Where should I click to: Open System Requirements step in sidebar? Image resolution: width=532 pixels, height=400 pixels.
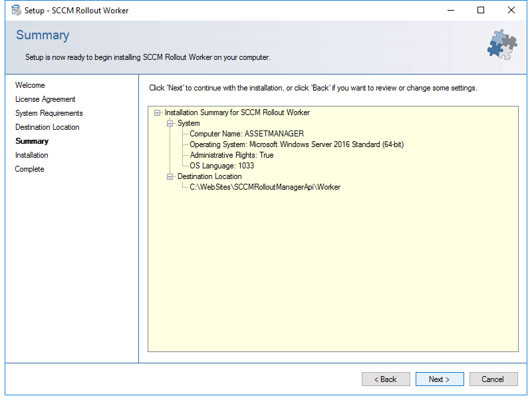click(x=49, y=113)
